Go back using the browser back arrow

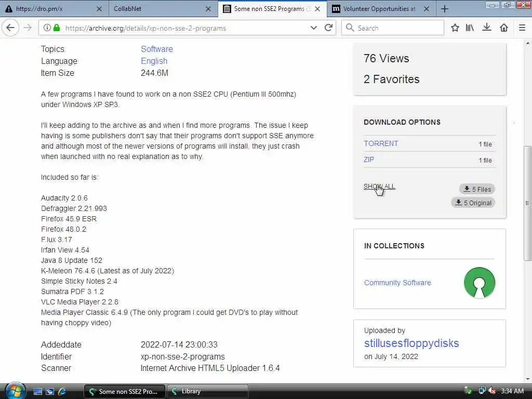tap(10, 28)
